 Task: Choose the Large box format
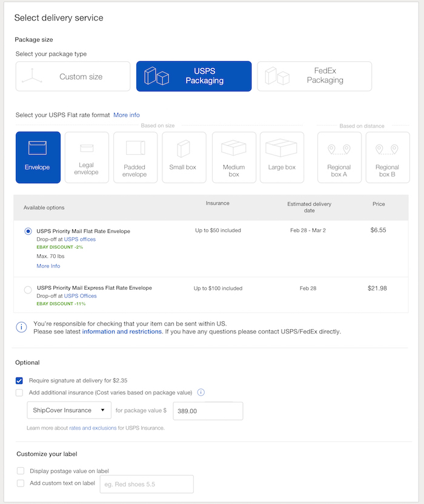pos(282,157)
